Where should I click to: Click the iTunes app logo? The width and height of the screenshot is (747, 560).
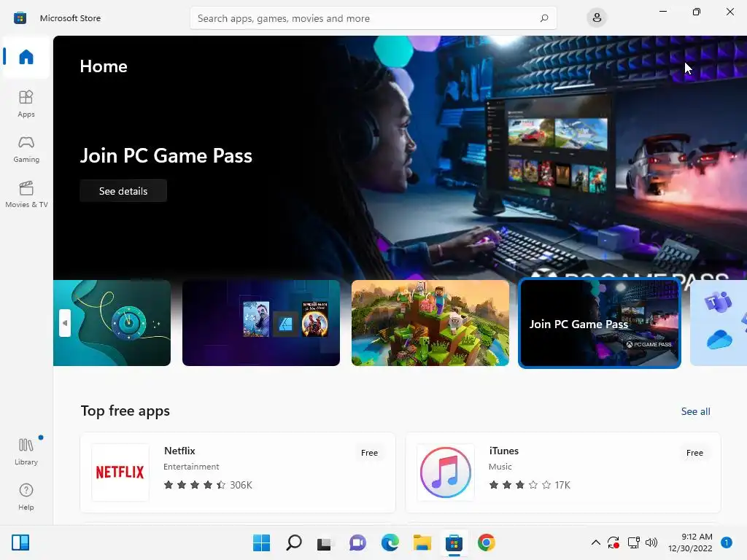446,472
